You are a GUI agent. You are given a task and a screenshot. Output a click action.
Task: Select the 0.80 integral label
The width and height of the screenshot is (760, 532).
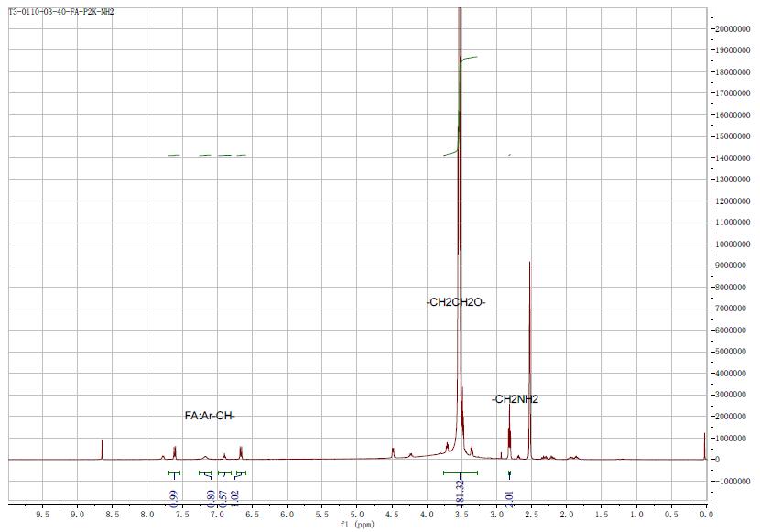[211, 497]
